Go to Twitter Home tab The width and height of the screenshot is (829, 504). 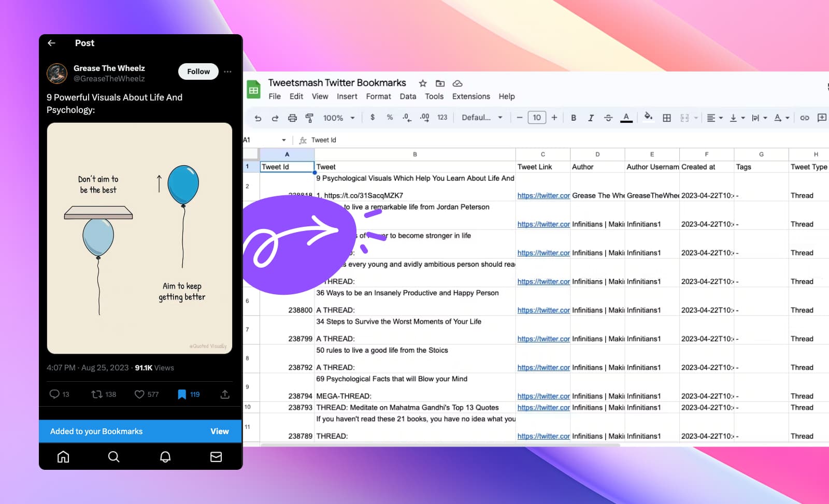pos(63,456)
